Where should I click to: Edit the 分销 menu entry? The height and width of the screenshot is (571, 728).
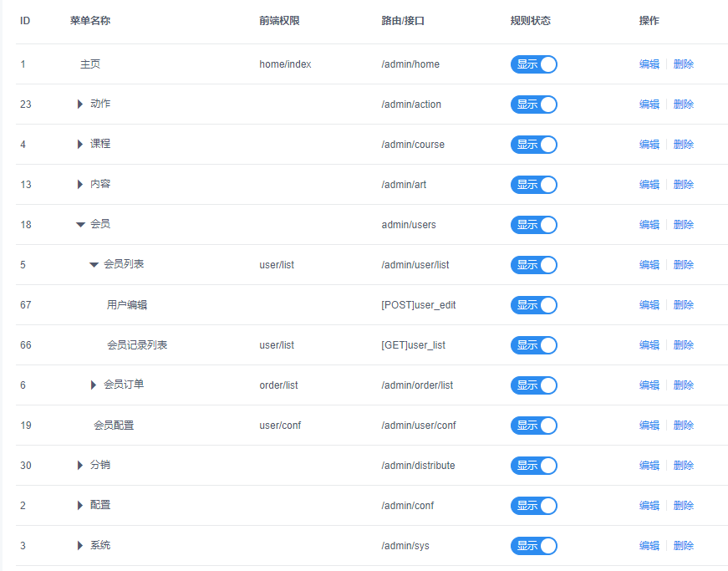pos(649,465)
